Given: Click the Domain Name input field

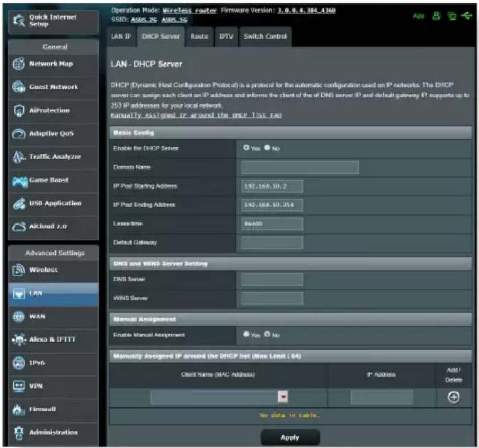Looking at the screenshot, I should (x=300, y=167).
